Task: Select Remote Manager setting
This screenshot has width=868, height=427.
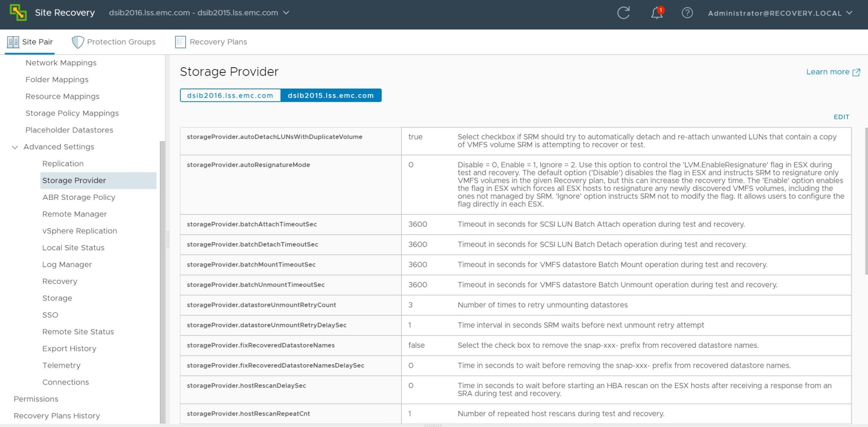Action: (x=74, y=214)
